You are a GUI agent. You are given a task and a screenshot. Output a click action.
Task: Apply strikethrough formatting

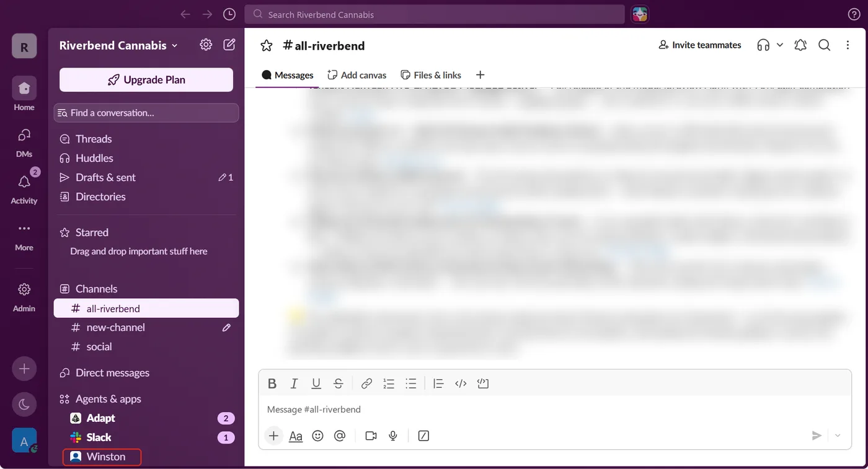point(338,384)
